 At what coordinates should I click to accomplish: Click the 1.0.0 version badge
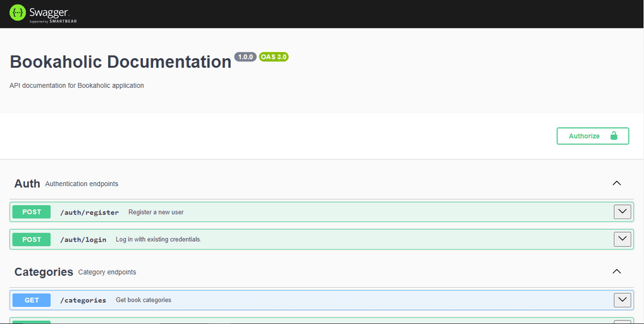pos(245,57)
